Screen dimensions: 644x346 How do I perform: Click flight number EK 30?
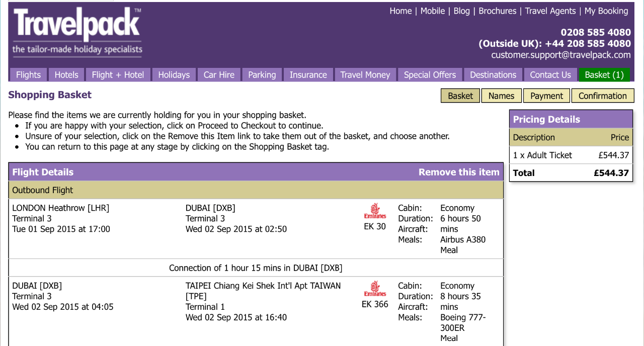click(x=375, y=226)
